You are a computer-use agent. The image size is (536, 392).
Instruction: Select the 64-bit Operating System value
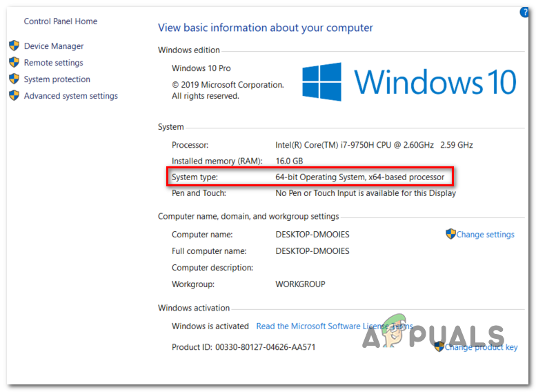click(x=359, y=177)
